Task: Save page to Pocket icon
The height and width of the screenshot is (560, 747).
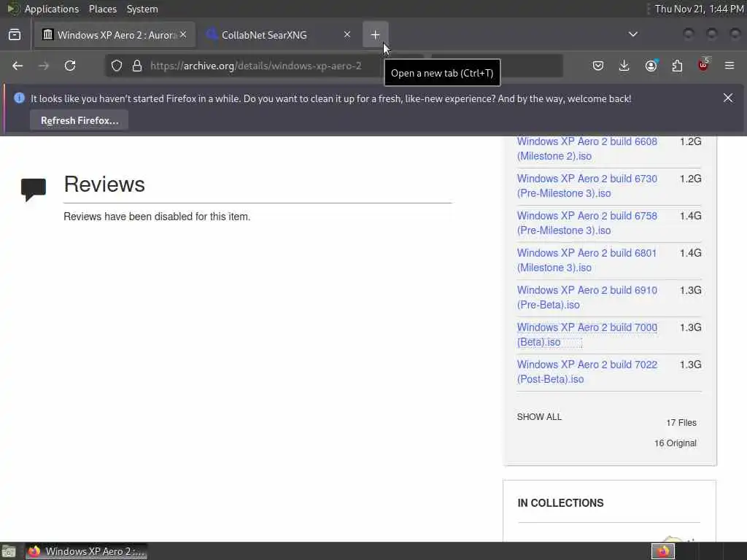Action: [598, 66]
